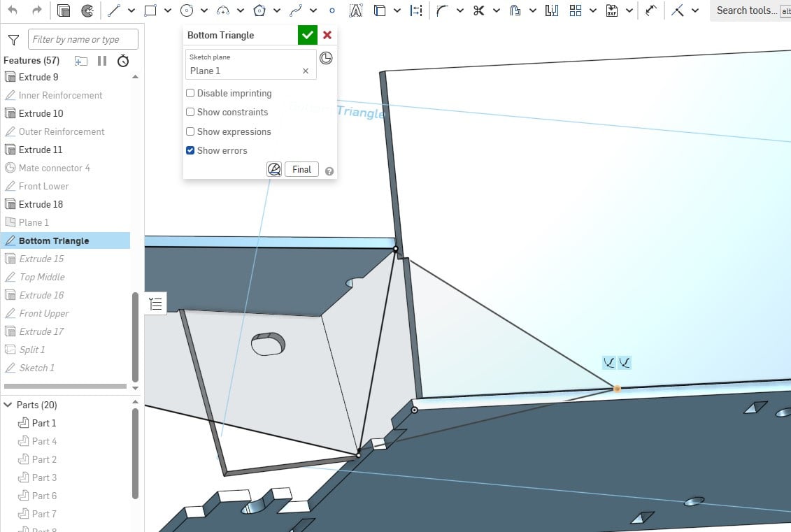Click the Filter by name or type field
The width and height of the screenshot is (791, 532).
pyautogui.click(x=83, y=39)
